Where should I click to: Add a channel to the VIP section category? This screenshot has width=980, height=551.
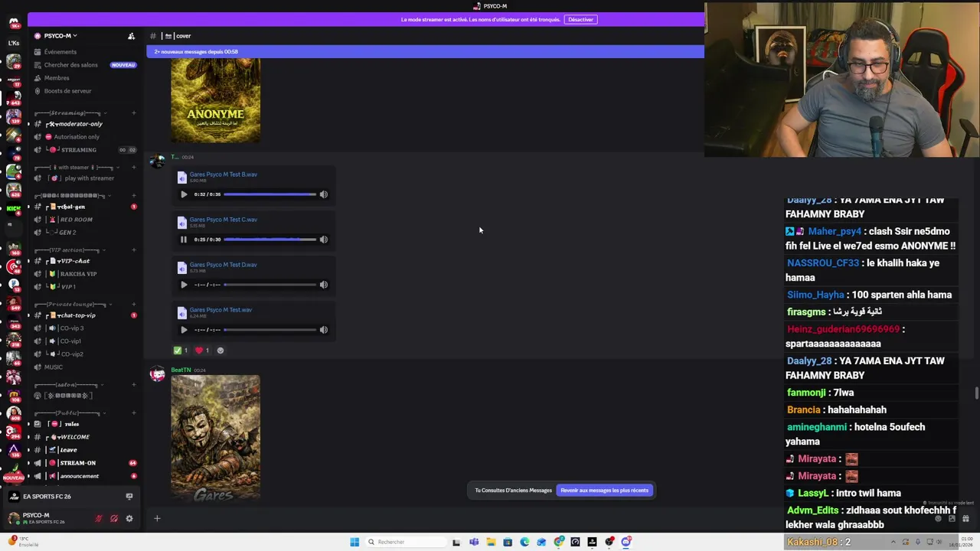coord(133,250)
